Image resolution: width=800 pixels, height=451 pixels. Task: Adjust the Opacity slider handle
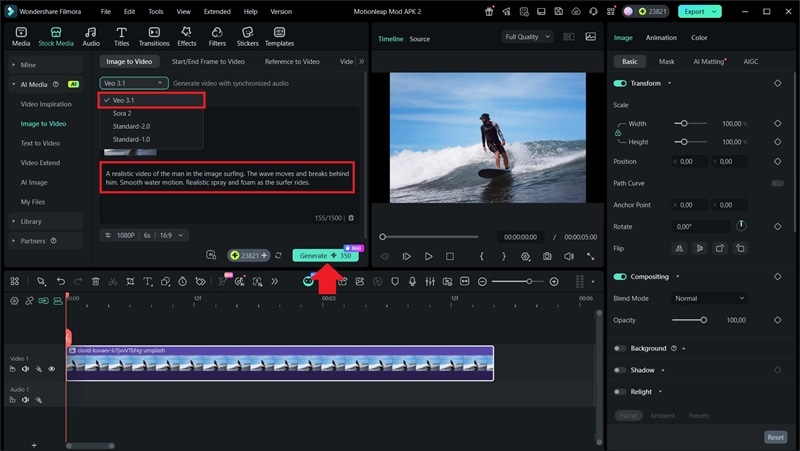(704, 320)
